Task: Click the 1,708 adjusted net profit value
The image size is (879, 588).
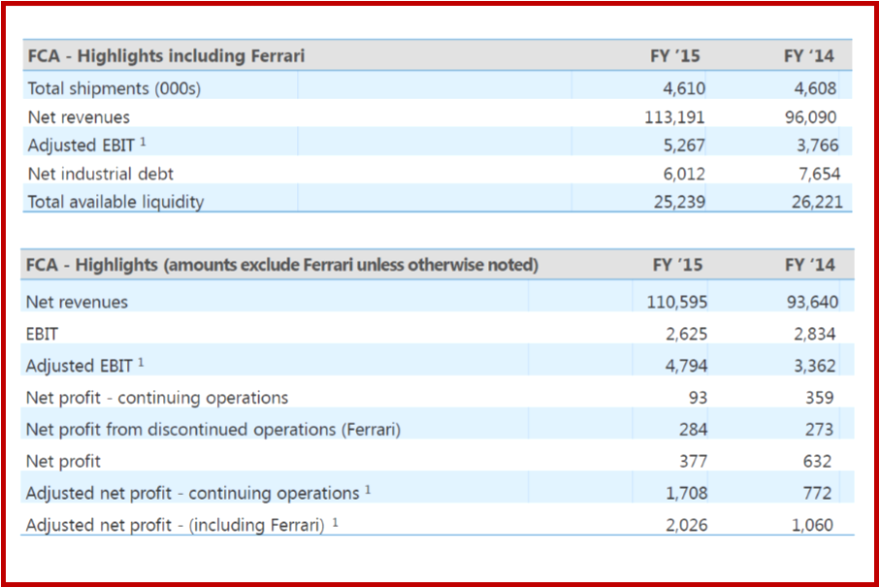Action: 686,493
